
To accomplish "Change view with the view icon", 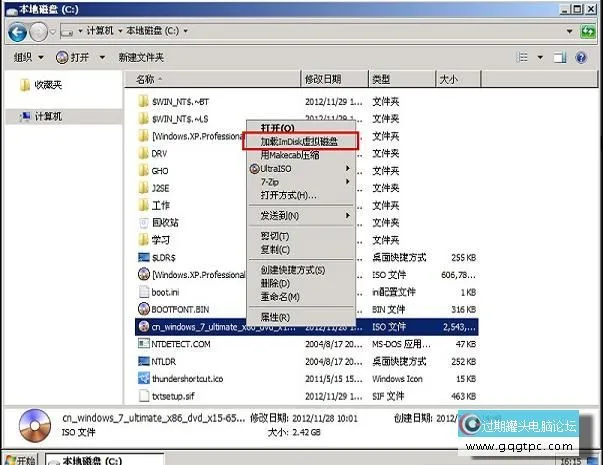I will [522, 58].
